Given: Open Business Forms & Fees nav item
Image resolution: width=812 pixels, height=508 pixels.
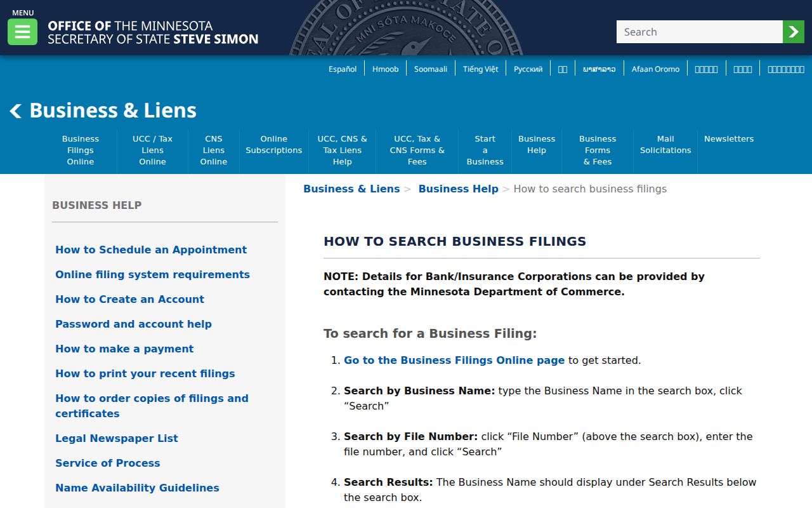Looking at the screenshot, I should [598, 150].
